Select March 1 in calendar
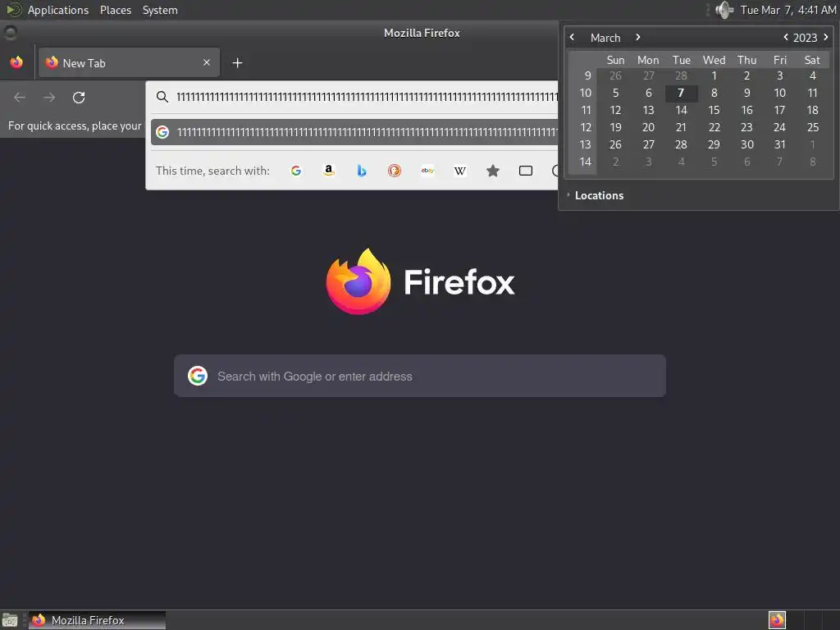This screenshot has width=840, height=630. 714,76
